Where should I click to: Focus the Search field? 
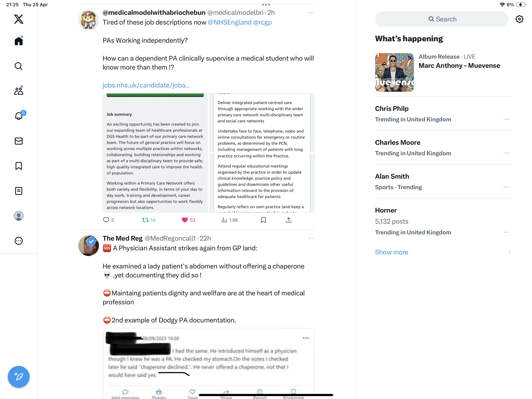click(x=442, y=19)
